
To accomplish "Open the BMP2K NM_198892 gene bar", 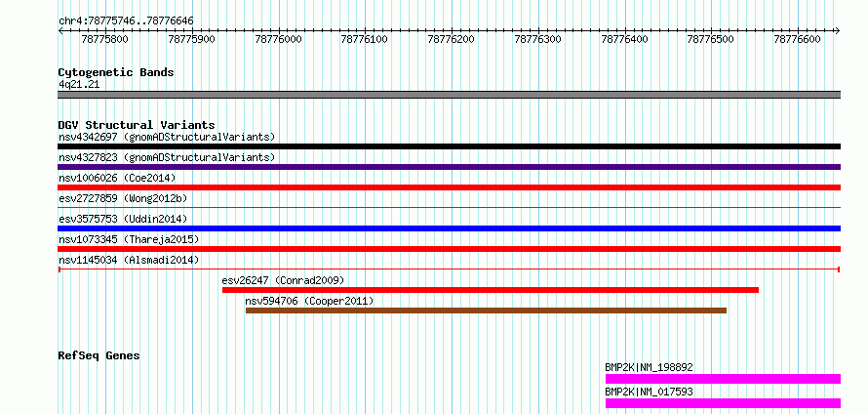I will coord(723,379).
